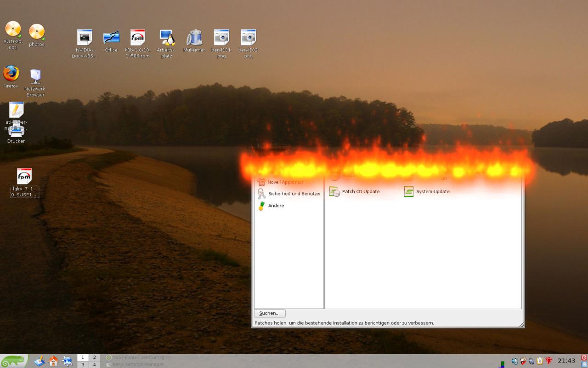Click the 21:43 clock
588x368 pixels.
click(566, 361)
